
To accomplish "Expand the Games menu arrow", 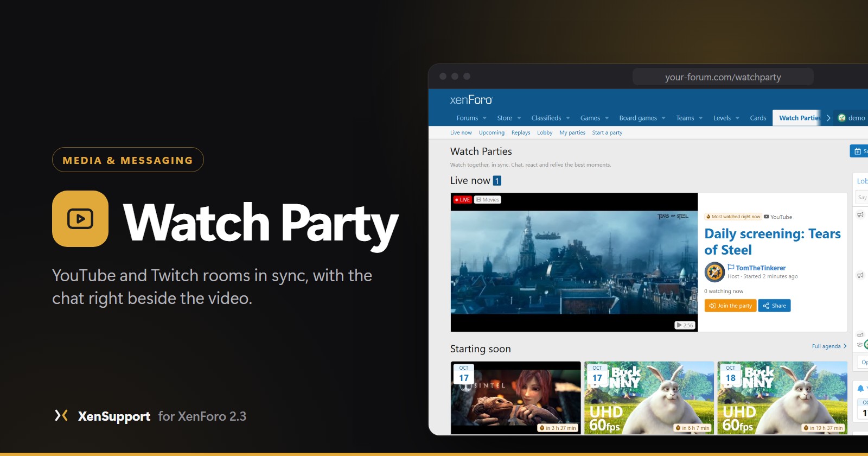I will pos(607,118).
